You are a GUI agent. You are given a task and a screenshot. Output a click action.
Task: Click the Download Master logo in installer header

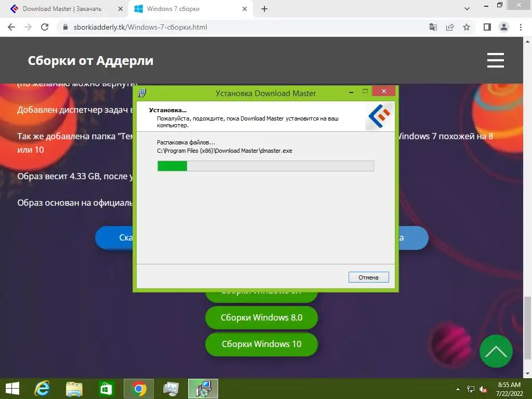click(379, 116)
